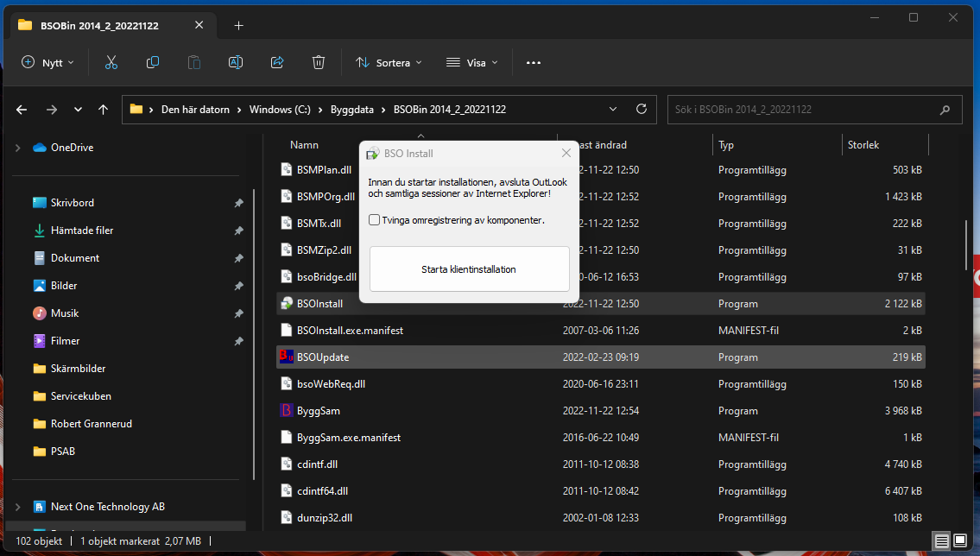The image size is (980, 556).
Task: Expand address bar history dropdown
Action: point(612,110)
